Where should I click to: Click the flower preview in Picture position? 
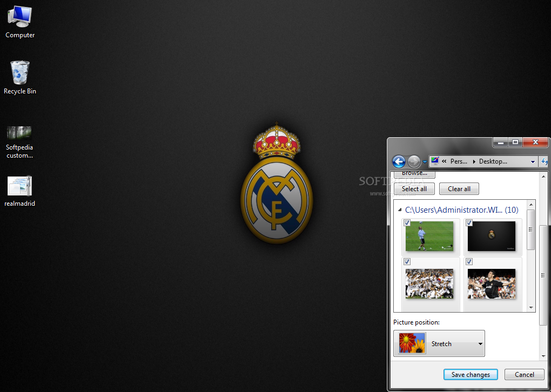coord(412,343)
